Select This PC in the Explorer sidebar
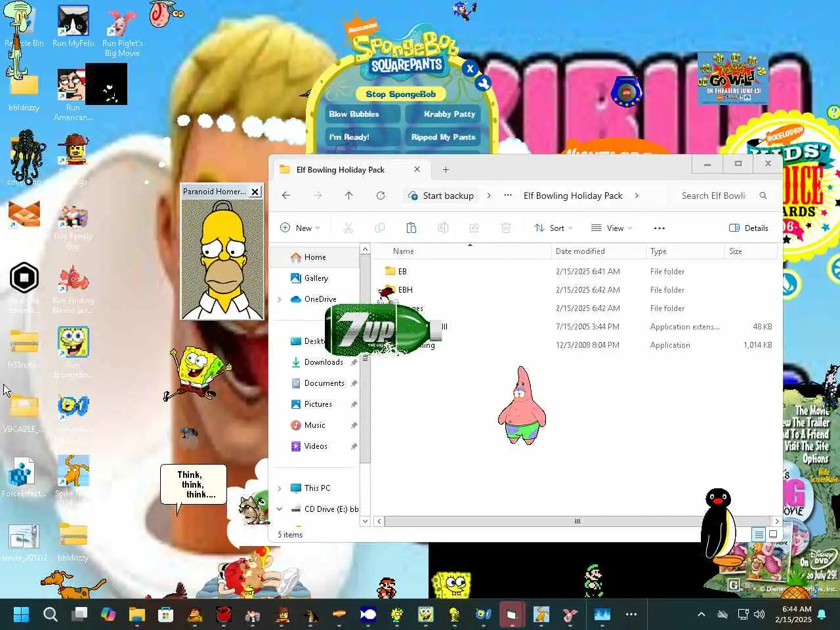This screenshot has width=840, height=630. point(317,488)
